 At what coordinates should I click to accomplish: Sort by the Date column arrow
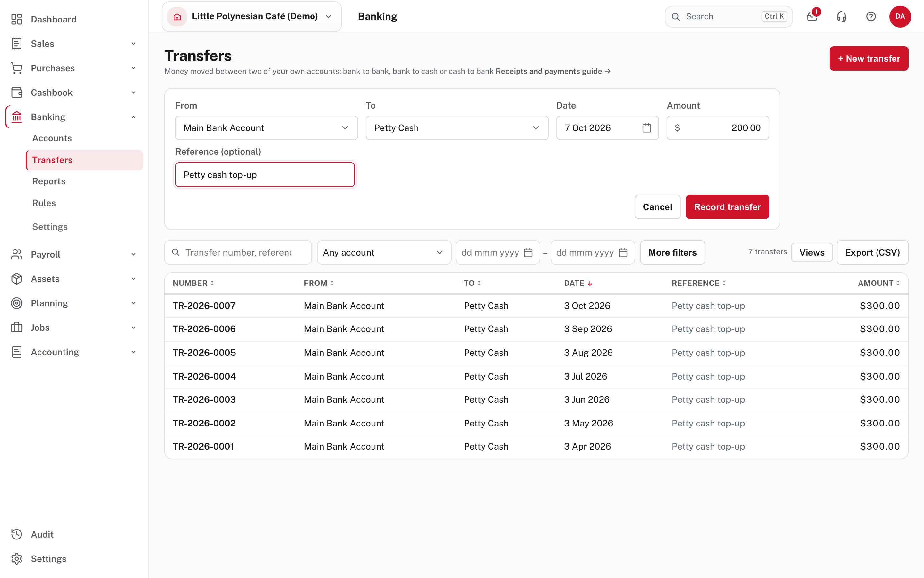point(590,283)
